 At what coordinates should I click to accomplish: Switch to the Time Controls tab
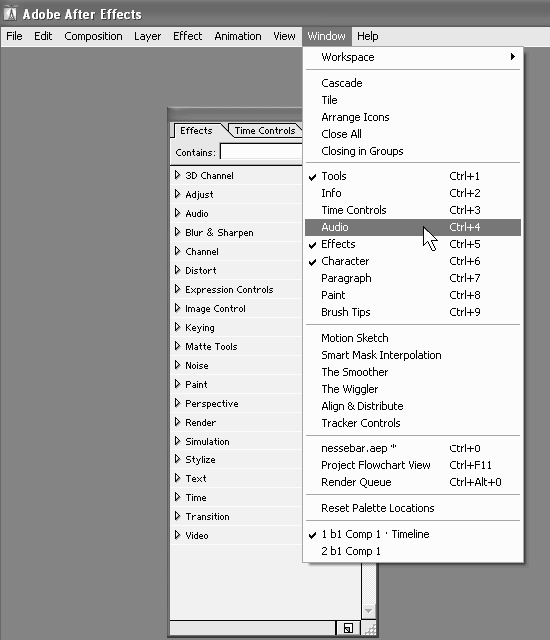[x=264, y=131]
